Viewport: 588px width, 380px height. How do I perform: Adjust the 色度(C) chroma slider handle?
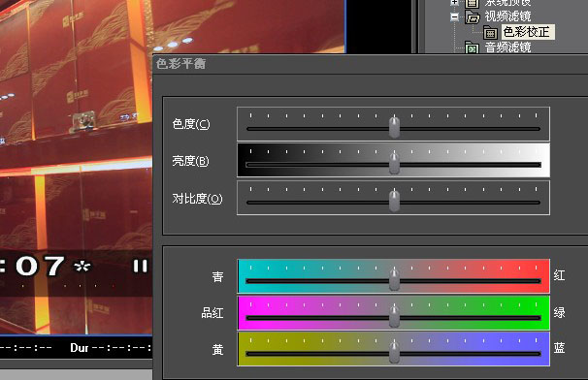(394, 127)
